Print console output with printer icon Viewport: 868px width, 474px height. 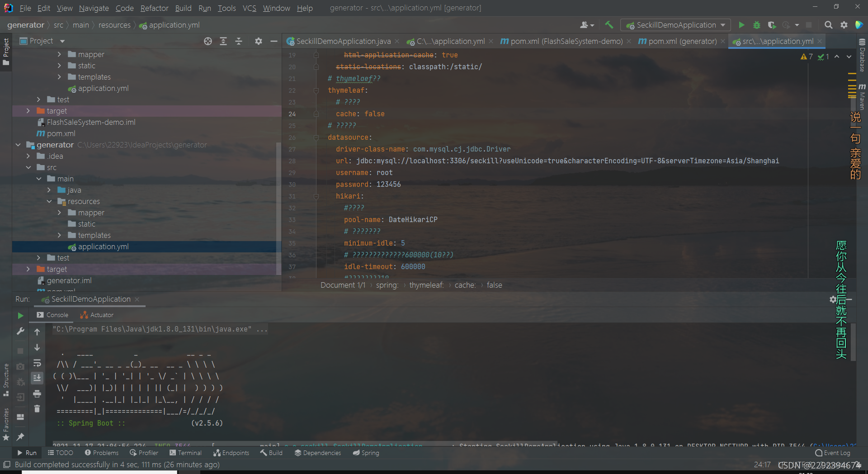click(37, 393)
